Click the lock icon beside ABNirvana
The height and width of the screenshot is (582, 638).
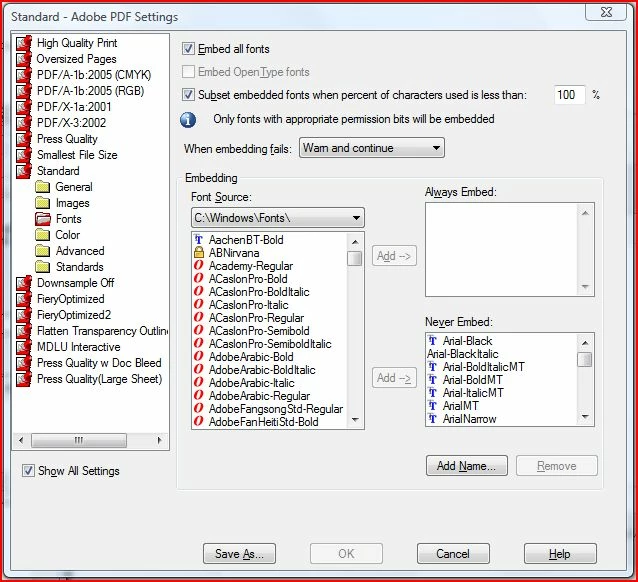tap(199, 253)
